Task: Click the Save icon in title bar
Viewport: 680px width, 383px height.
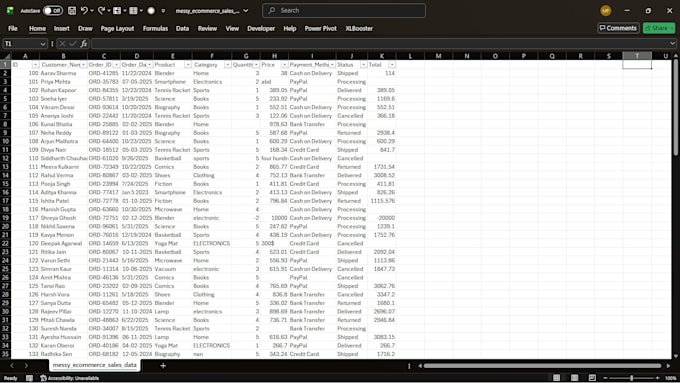Action: (x=72, y=10)
